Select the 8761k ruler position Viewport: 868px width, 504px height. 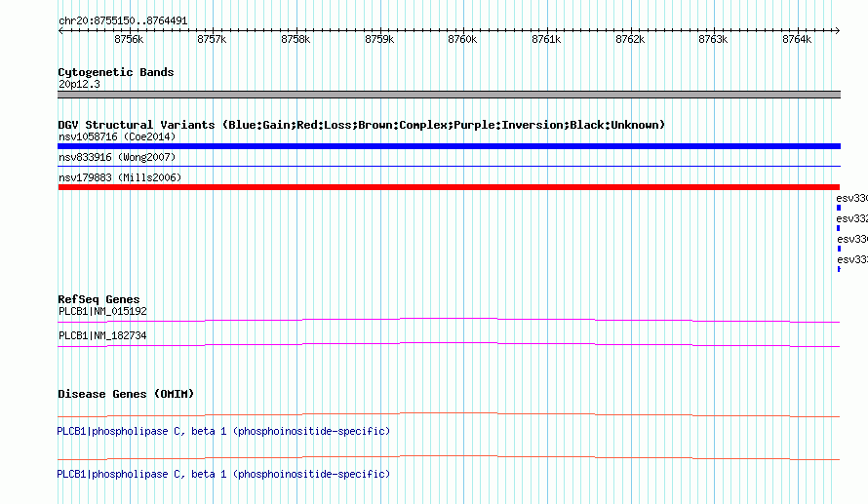click(x=546, y=39)
